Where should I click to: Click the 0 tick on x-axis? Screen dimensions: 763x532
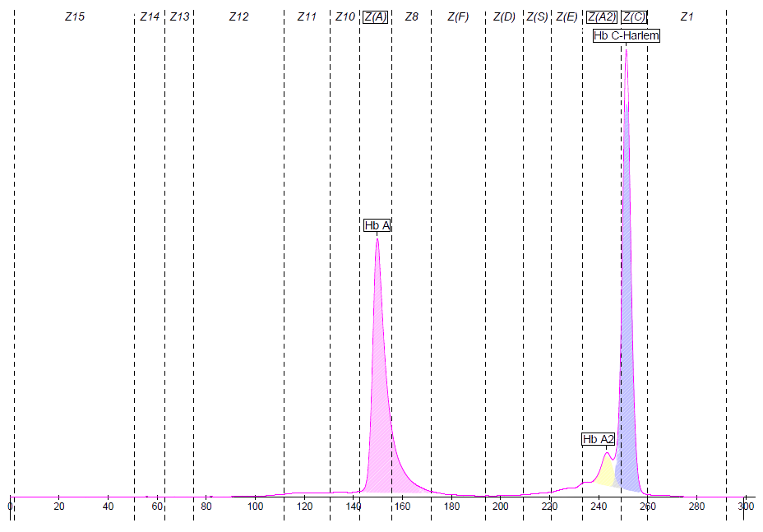(10, 506)
